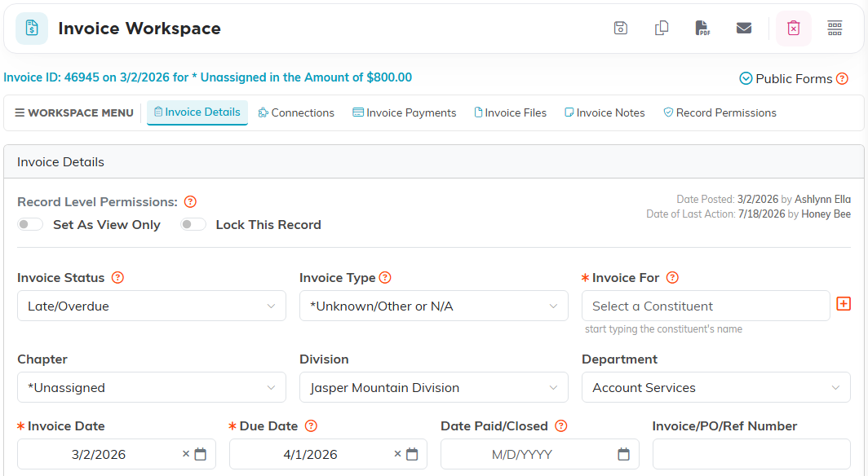Screen dimensions: 868x476
Task: Toggle Set As View Only switch
Action: pyautogui.click(x=30, y=224)
